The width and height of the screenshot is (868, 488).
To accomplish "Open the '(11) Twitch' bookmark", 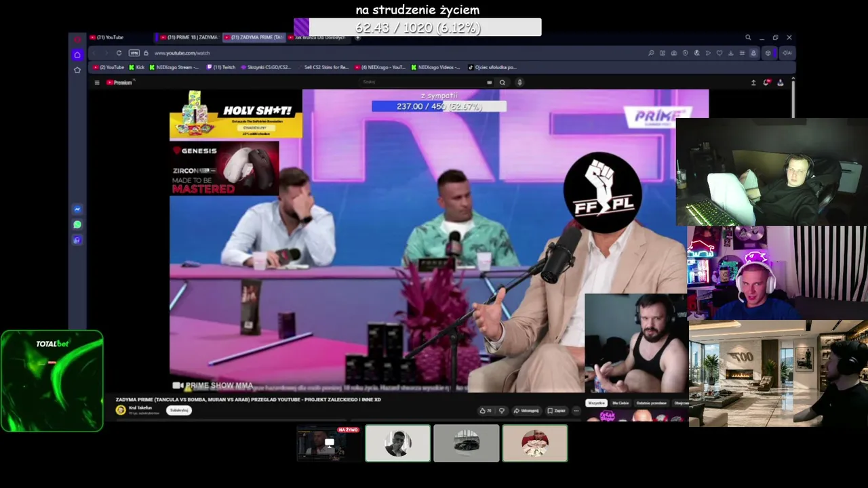I will click(221, 67).
